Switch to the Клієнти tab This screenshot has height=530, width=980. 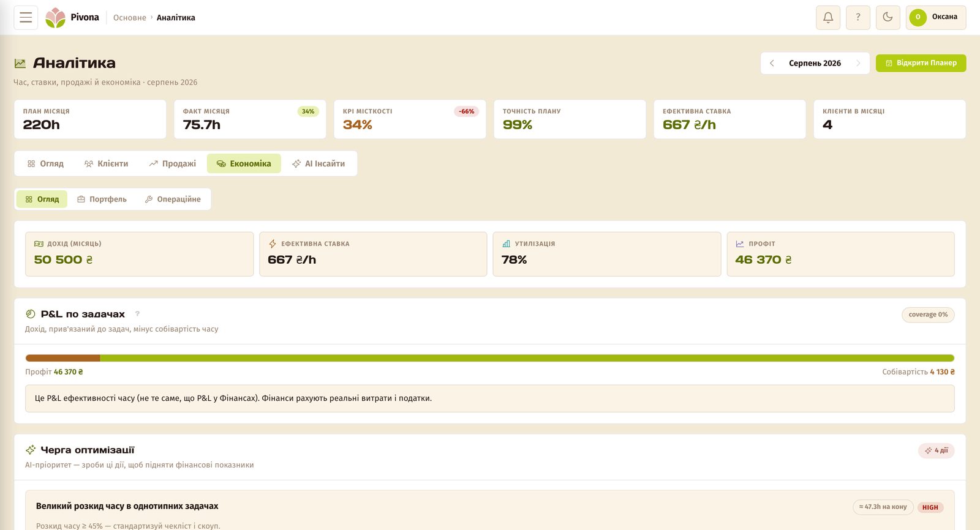[107, 164]
